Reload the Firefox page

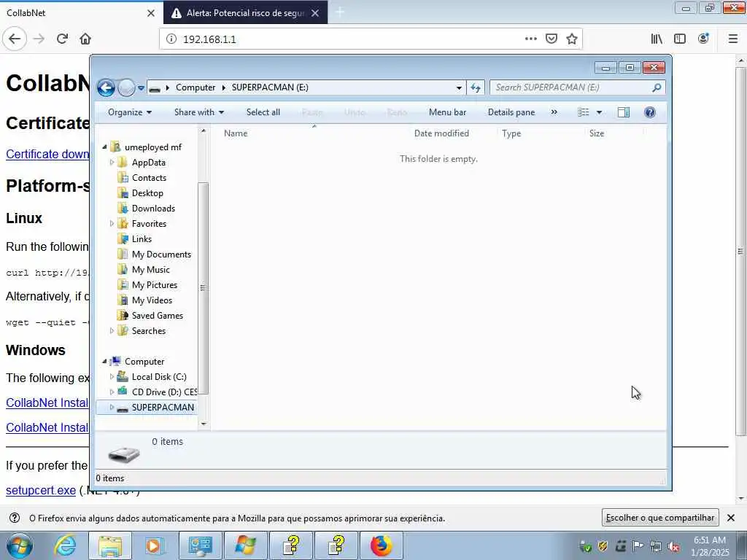(62, 39)
